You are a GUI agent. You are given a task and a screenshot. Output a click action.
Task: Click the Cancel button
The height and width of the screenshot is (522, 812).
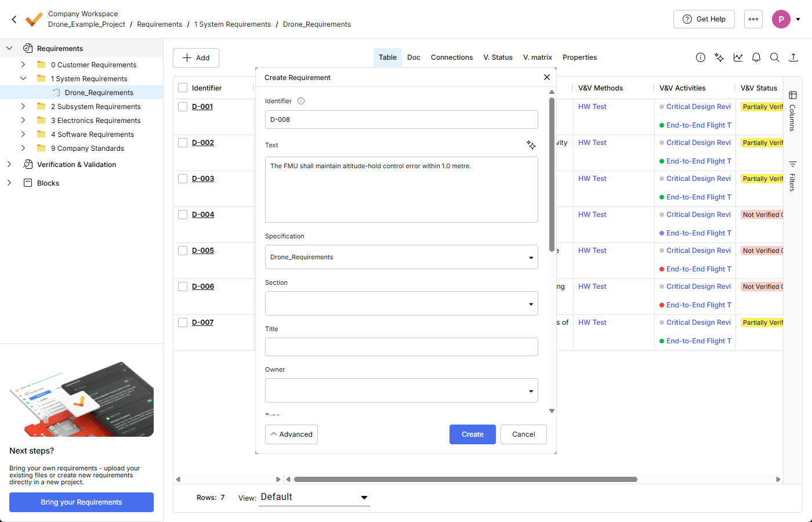pyautogui.click(x=524, y=434)
